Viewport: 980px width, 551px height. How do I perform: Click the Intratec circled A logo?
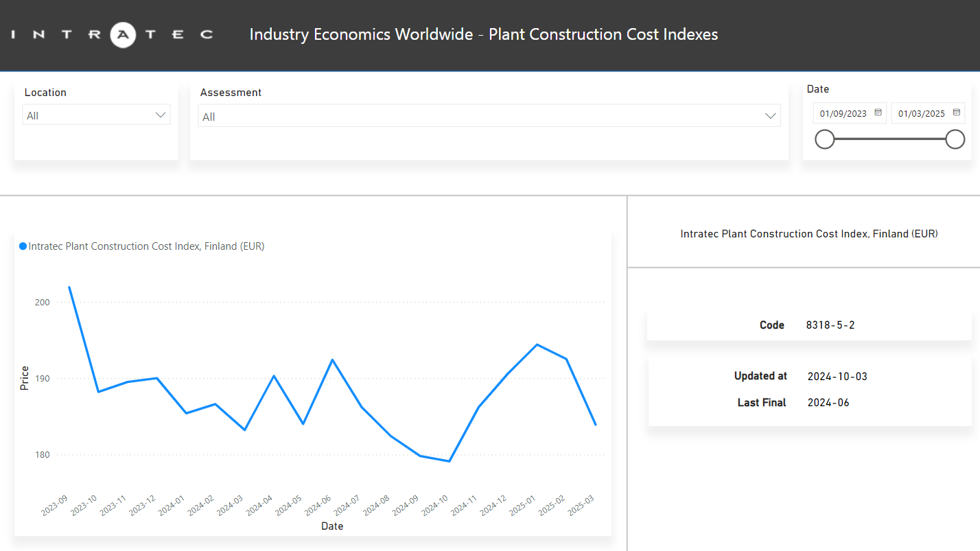(x=123, y=34)
